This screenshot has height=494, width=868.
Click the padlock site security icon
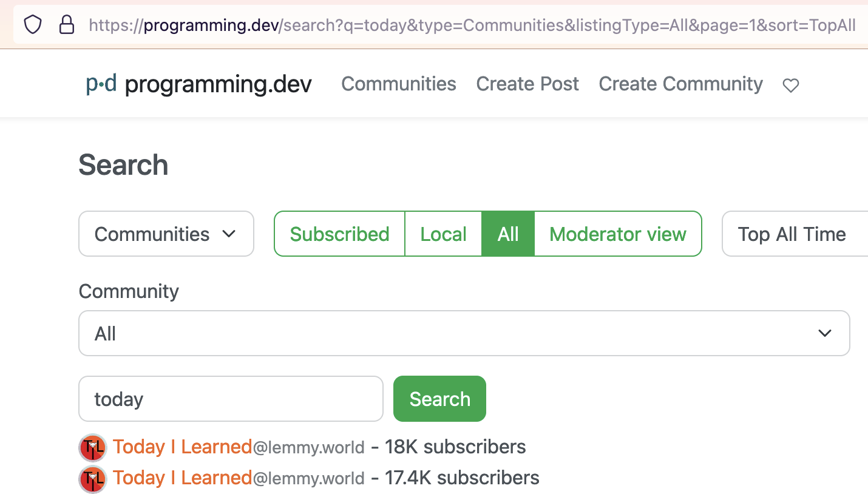click(66, 25)
